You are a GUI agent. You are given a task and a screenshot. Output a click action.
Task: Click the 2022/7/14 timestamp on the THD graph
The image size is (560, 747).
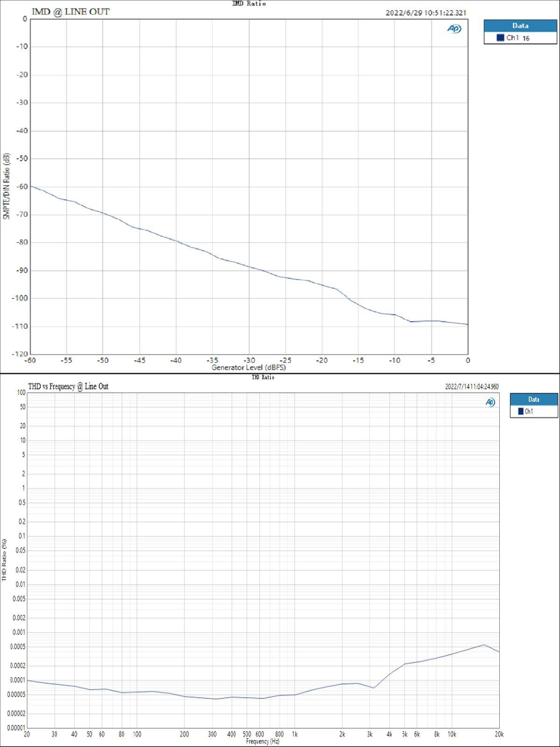tap(471, 387)
